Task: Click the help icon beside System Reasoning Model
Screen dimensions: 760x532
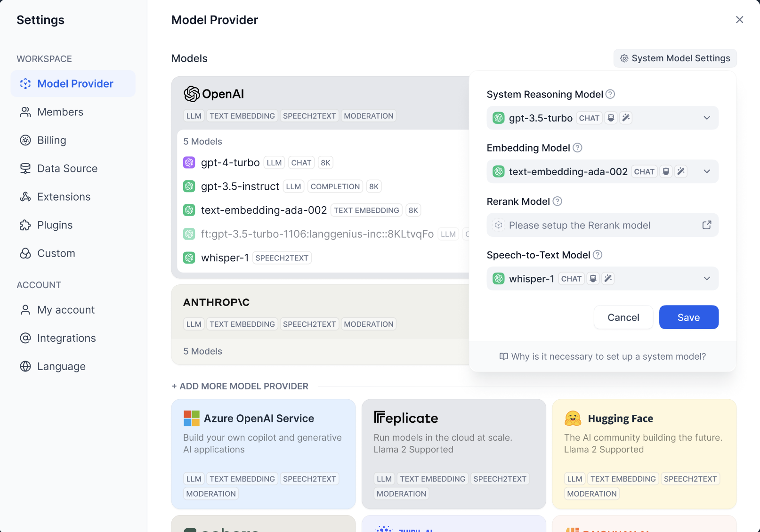Action: (x=610, y=94)
